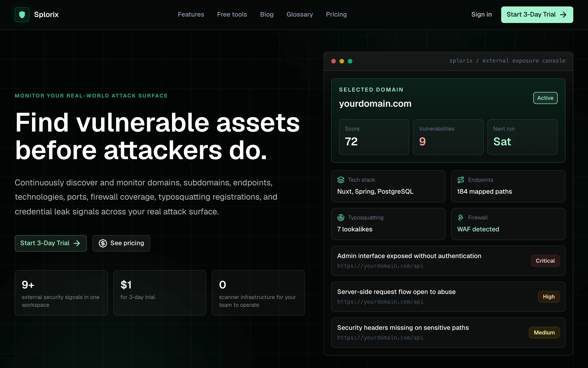Click the yourdomain.com domain name
The height and width of the screenshot is (368, 588).
coord(375,104)
